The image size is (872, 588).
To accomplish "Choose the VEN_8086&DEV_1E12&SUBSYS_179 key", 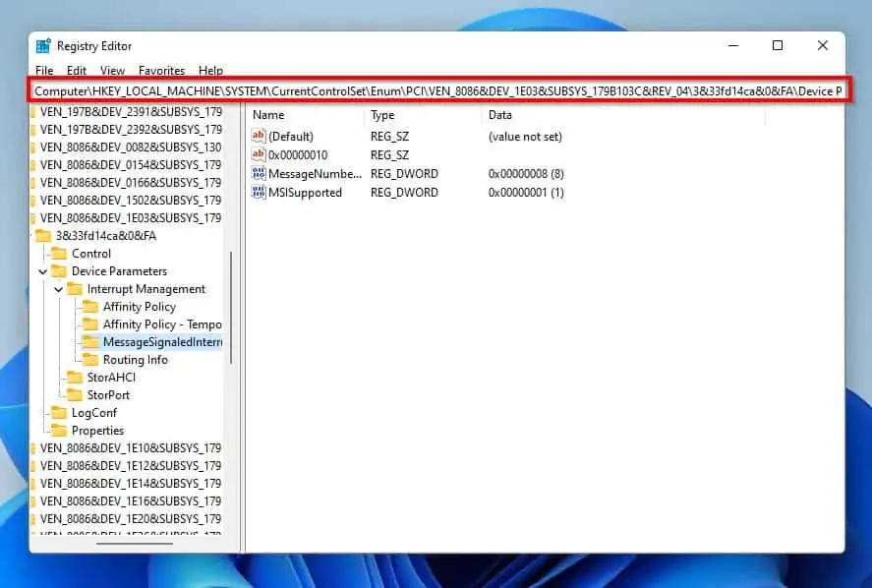I will coord(132,466).
